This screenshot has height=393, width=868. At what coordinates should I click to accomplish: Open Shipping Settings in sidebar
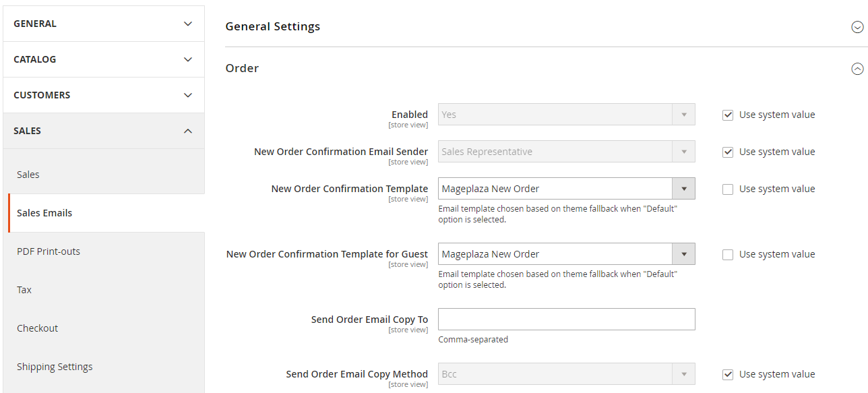(55, 367)
